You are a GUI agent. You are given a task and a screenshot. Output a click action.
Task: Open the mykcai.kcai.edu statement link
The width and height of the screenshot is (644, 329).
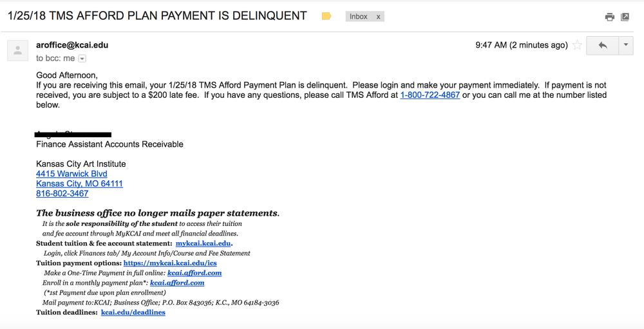tap(204, 243)
